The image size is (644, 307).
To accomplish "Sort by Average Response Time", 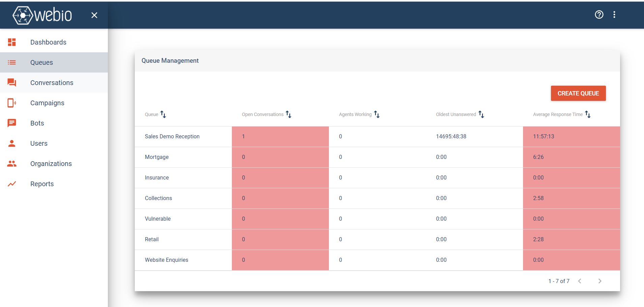I will coord(588,115).
